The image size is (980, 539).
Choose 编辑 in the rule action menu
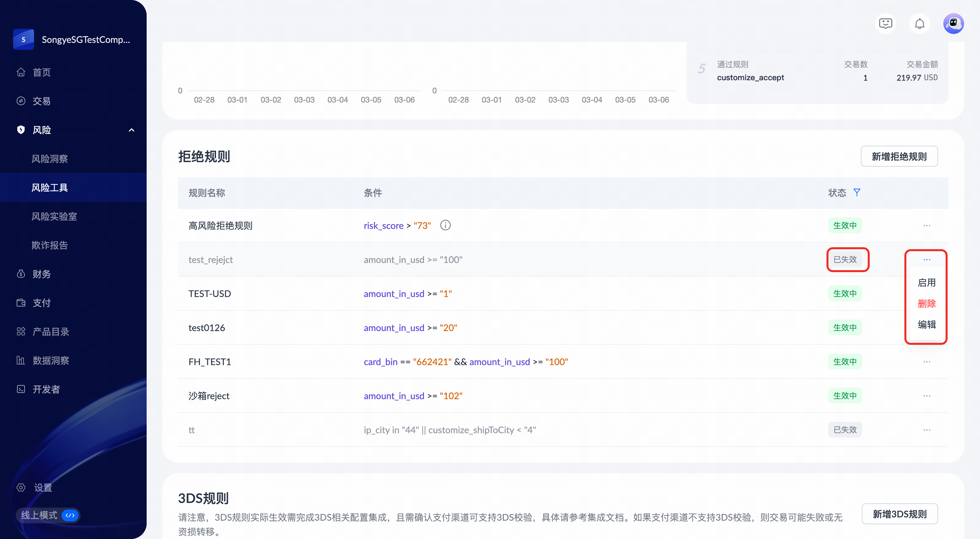tap(926, 325)
